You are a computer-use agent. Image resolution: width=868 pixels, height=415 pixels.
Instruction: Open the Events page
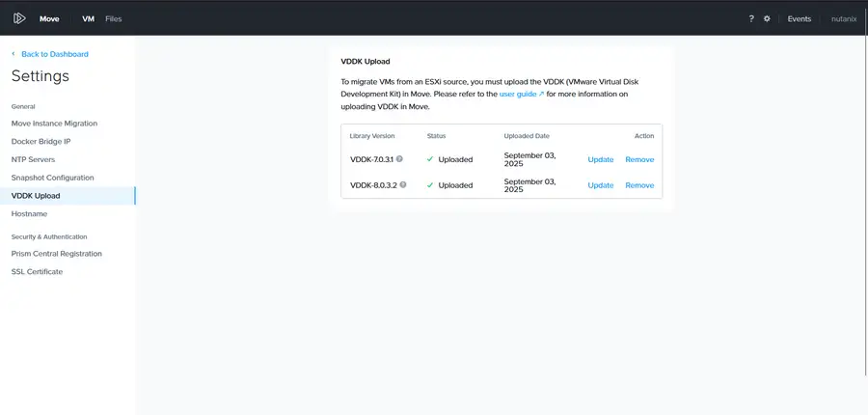click(x=799, y=19)
